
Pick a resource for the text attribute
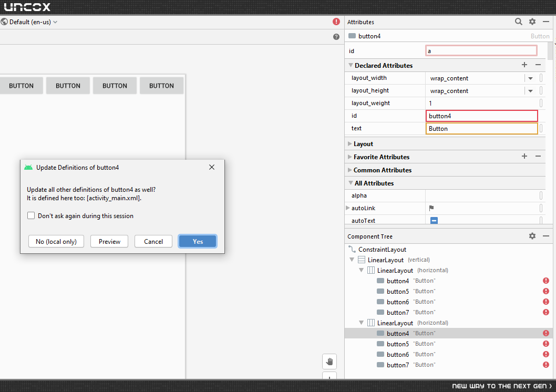point(541,128)
